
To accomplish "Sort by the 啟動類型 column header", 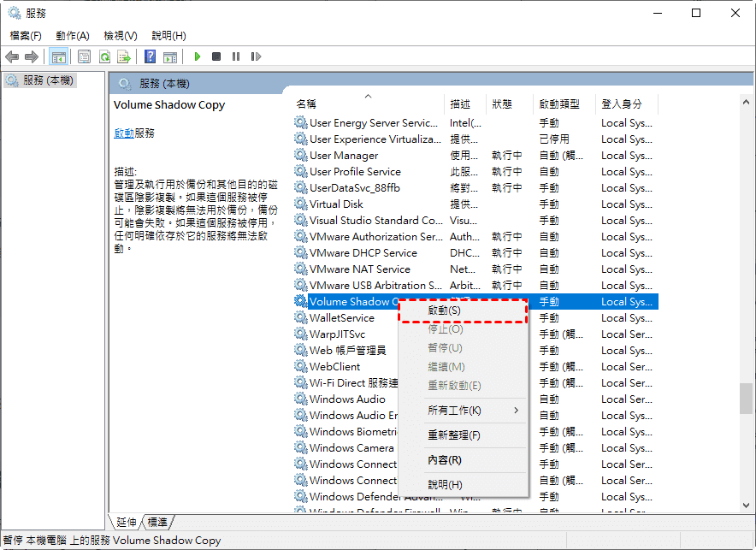I will pos(564,103).
